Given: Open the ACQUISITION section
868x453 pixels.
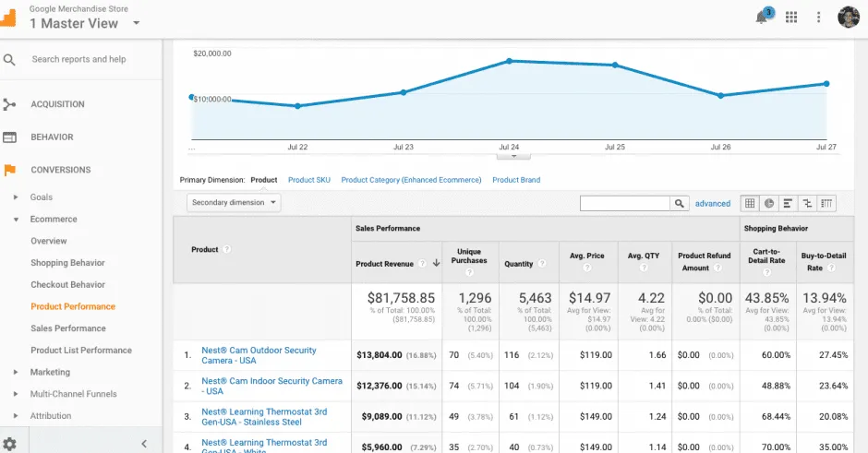Looking at the screenshot, I should point(57,104).
